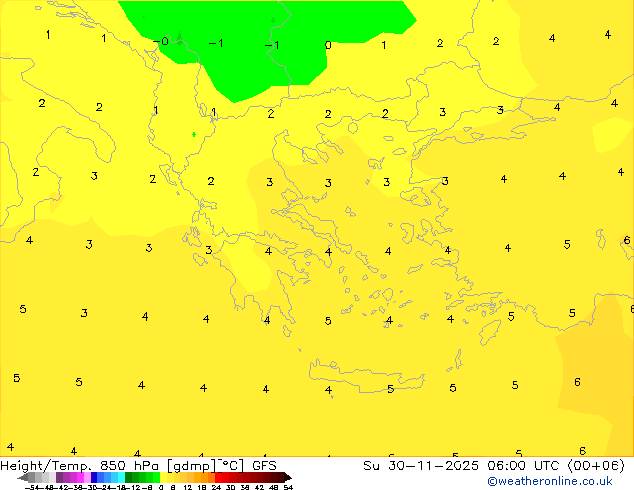Click the "06:00 UTC (00+06)" time label
Screen dimensions: 634x490
click(x=556, y=466)
